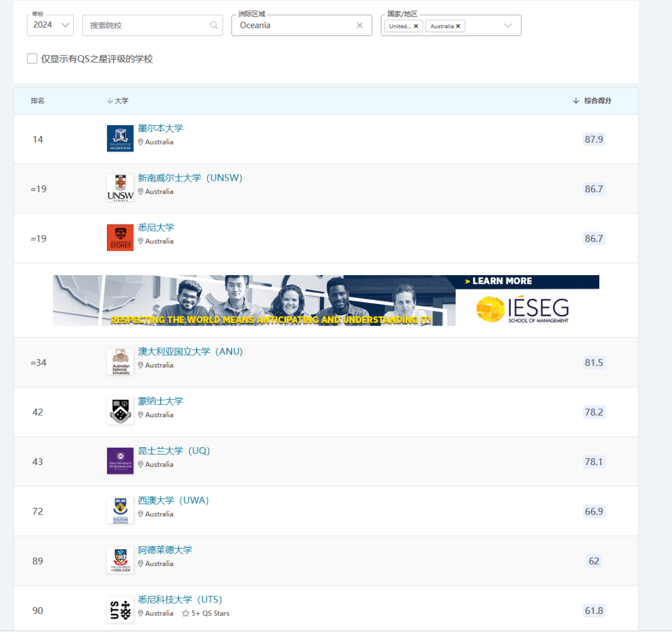Click the location pin beside 墨尔本大学 Australia
The image size is (672, 632).
pyautogui.click(x=141, y=142)
